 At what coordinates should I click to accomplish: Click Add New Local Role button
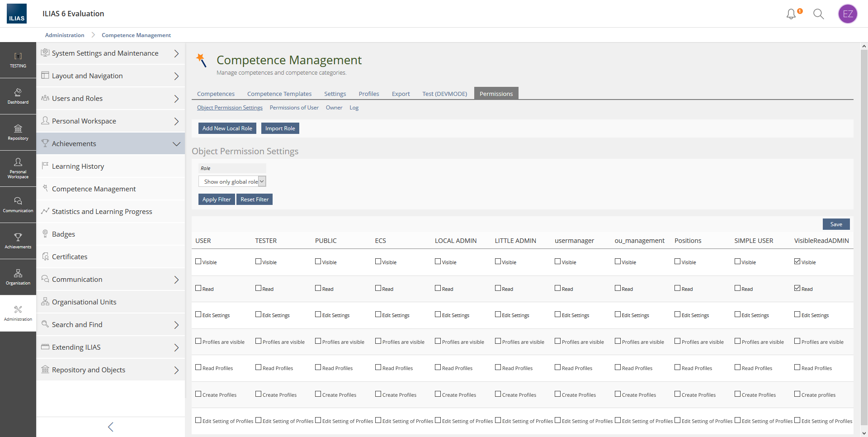coord(227,128)
